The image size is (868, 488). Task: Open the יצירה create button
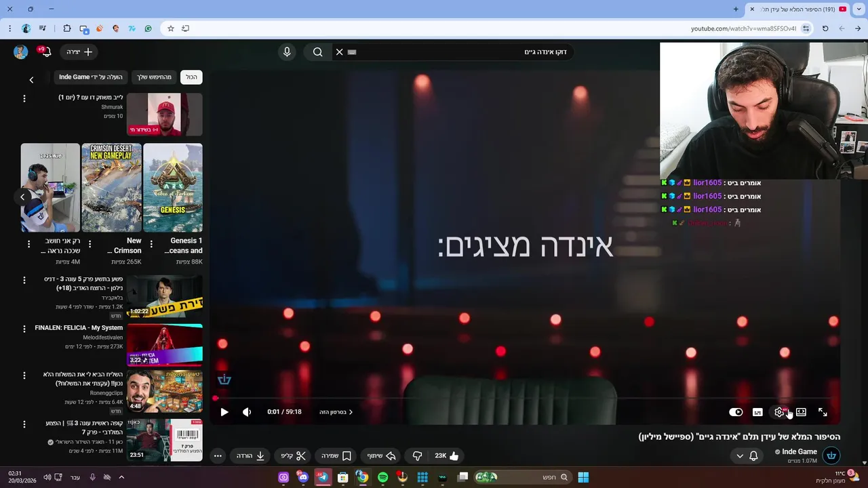79,52
